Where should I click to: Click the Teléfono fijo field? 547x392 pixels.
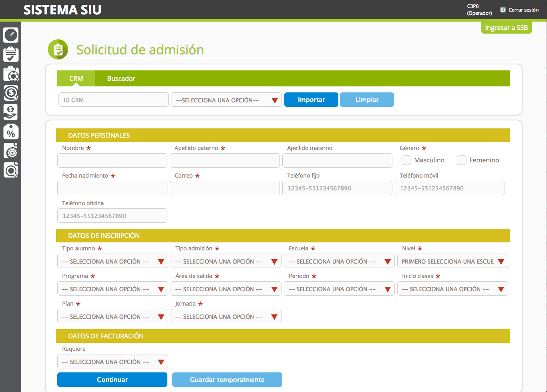point(337,188)
